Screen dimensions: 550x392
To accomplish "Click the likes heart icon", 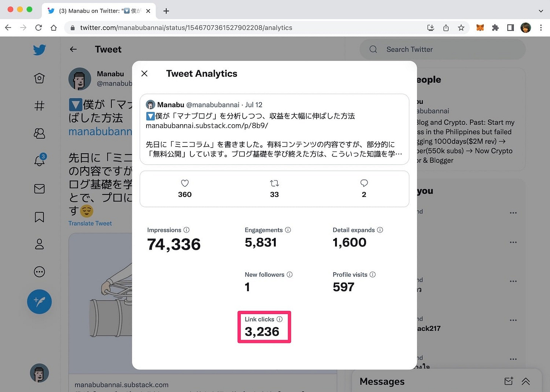I will tap(185, 183).
